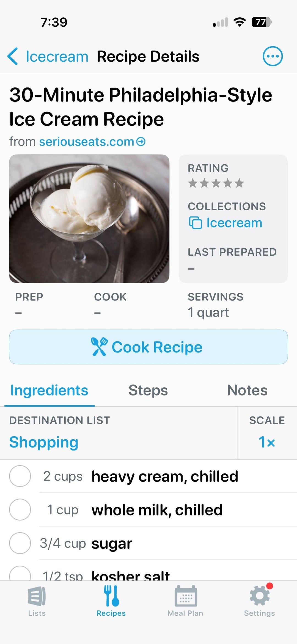This screenshot has height=644, width=297.
Task: Edit the 1 quart servings value
Action: click(x=208, y=313)
